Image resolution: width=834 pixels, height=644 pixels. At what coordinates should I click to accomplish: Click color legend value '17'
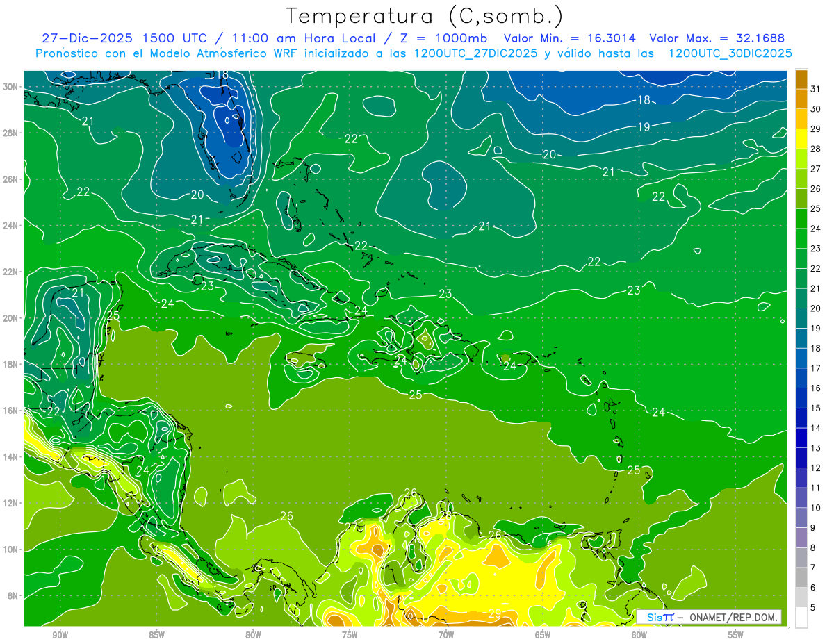tap(815, 368)
